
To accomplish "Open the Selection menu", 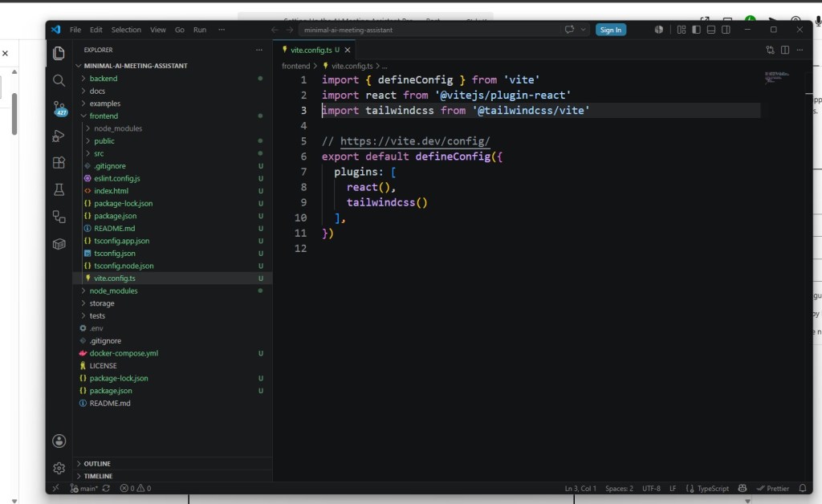I will 126,30.
